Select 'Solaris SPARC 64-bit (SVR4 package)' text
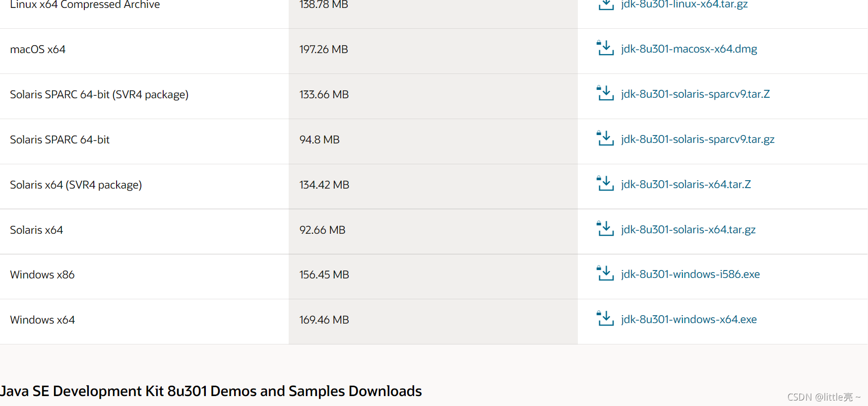 (x=99, y=94)
